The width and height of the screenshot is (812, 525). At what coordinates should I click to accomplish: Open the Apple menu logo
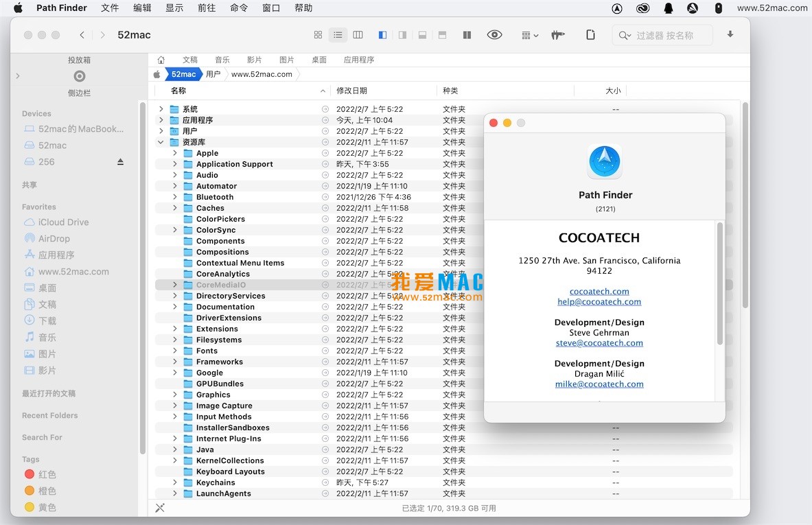point(18,8)
